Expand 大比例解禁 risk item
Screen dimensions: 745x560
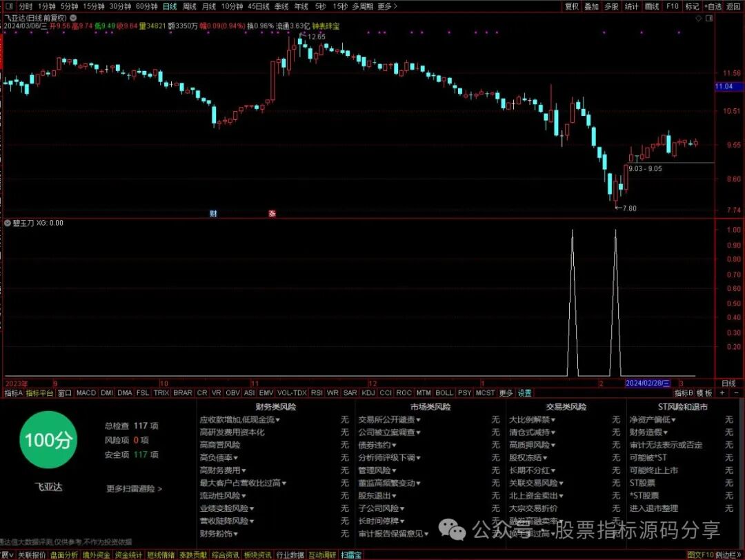click(x=532, y=419)
